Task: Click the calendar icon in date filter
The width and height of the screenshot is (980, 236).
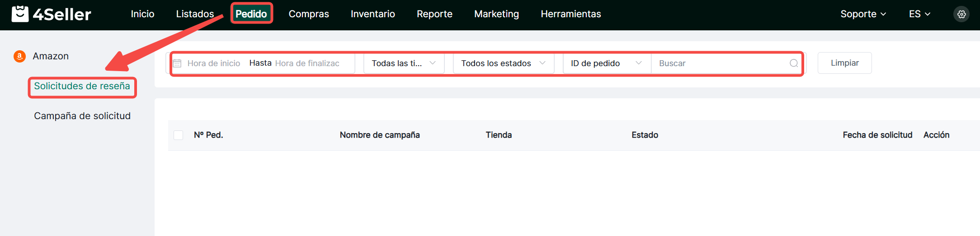Action: [177, 63]
